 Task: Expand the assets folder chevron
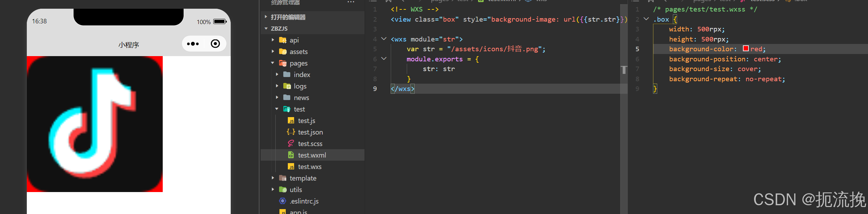[273, 52]
